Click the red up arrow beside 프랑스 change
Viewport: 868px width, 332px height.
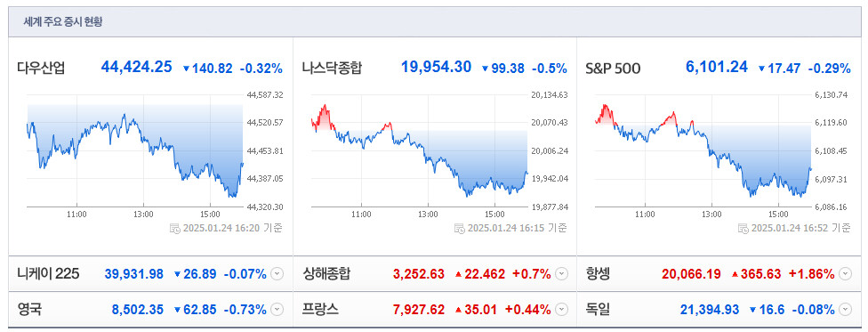pyautogui.click(x=458, y=309)
